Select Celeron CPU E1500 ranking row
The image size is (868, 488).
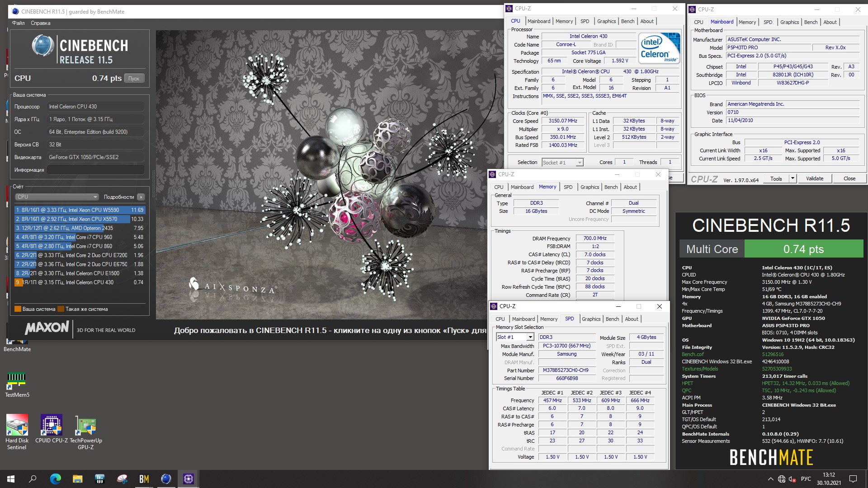(x=80, y=273)
